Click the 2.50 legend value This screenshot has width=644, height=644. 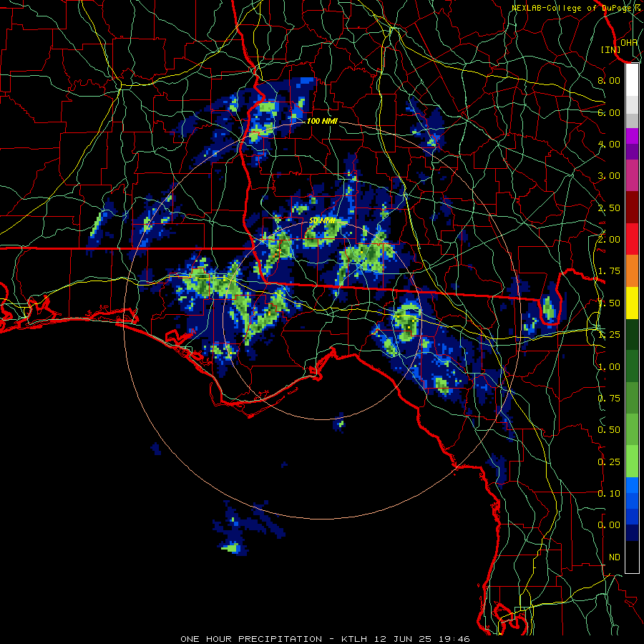[x=609, y=208]
